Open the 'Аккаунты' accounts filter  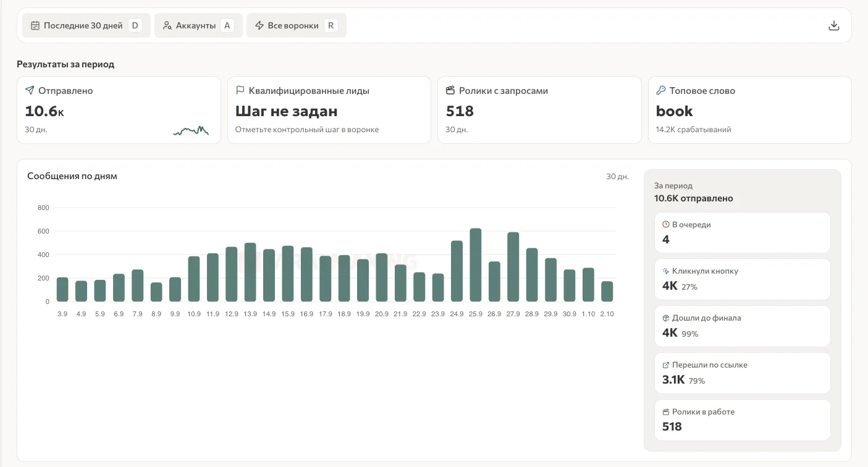198,25
